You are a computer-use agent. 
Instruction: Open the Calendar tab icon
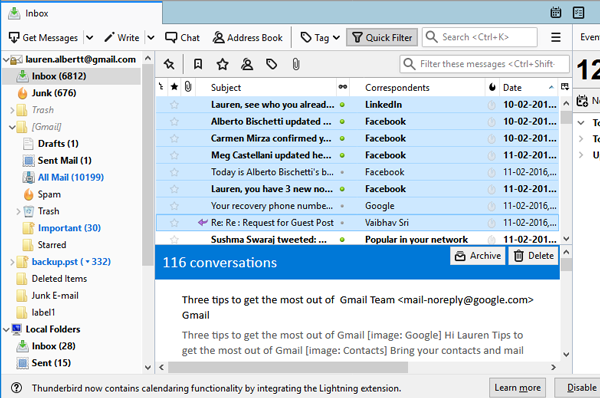(556, 13)
